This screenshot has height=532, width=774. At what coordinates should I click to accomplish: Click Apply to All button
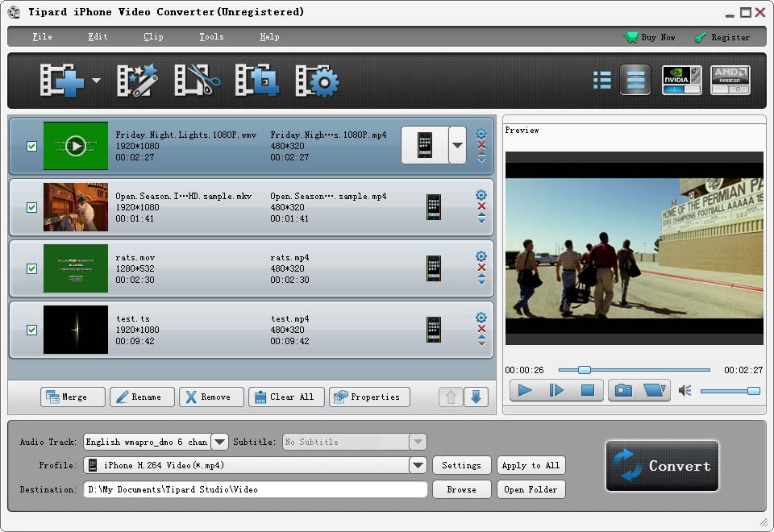coord(531,465)
